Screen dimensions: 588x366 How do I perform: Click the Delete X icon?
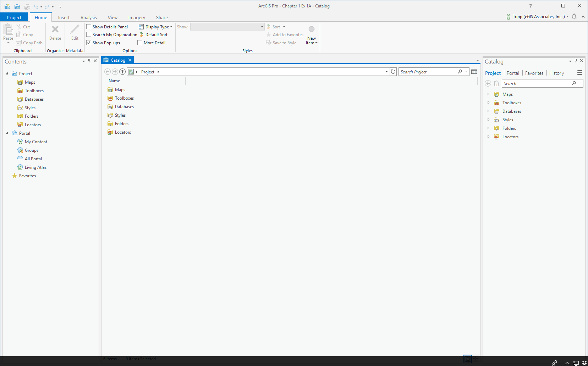tap(55, 29)
